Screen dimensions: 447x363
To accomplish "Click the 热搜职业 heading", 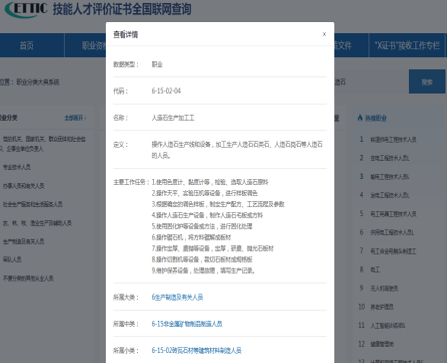I will (x=376, y=118).
